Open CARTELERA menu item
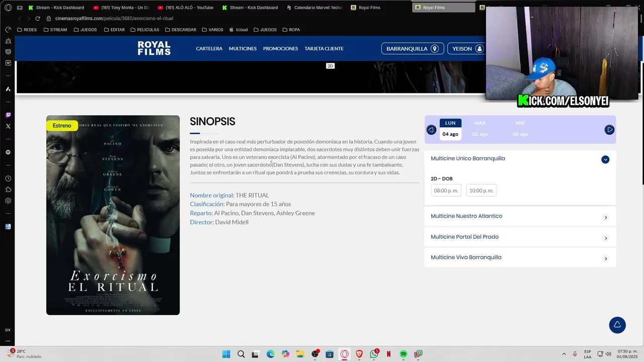This screenshot has height=362, width=644. pos(209,49)
